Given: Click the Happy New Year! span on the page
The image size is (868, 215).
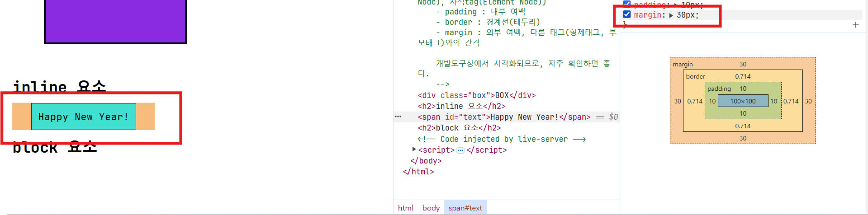Looking at the screenshot, I should pos(84,117).
